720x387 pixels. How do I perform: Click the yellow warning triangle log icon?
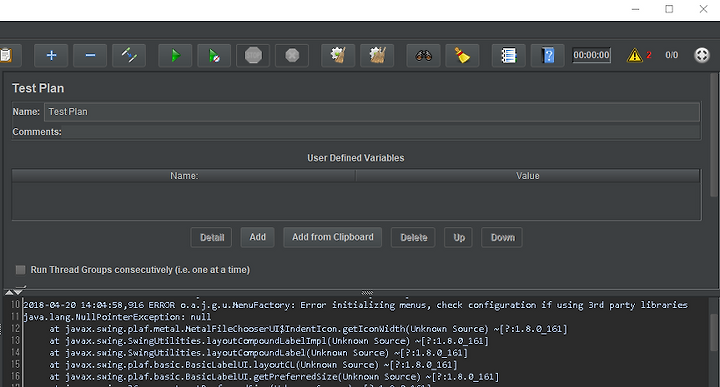(635, 55)
